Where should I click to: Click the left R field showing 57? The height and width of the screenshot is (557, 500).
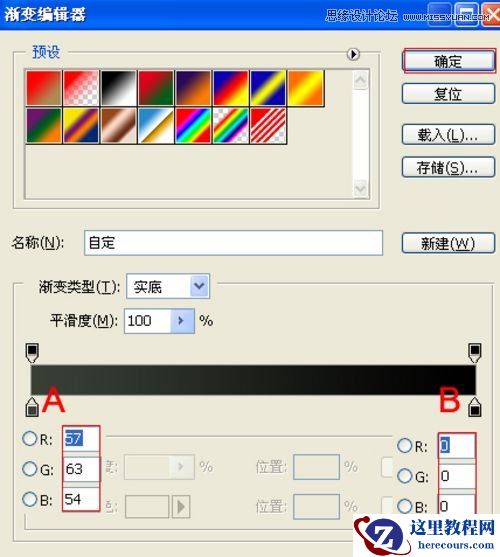pos(81,439)
